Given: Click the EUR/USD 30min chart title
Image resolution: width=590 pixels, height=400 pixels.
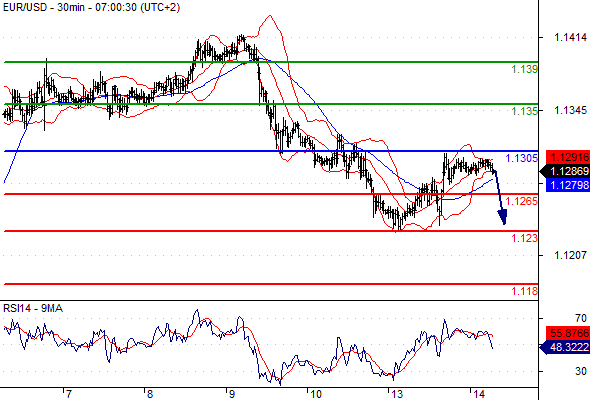Looking at the screenshot, I should click(91, 7).
